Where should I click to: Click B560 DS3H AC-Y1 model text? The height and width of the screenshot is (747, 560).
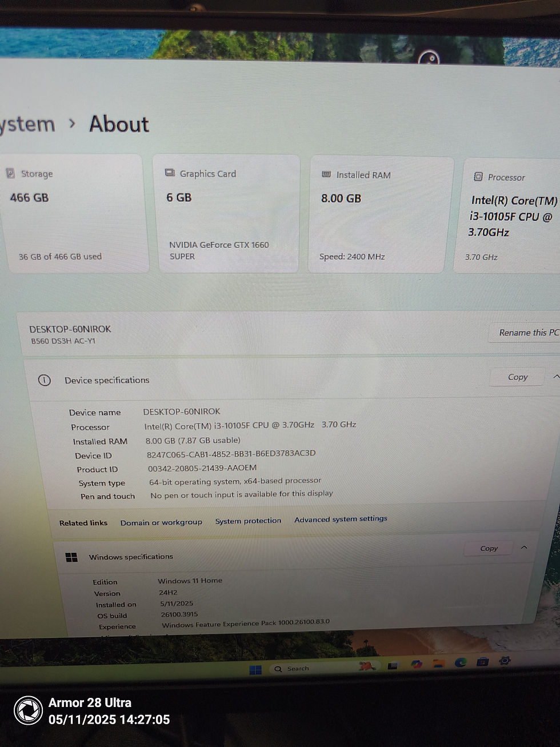63,341
